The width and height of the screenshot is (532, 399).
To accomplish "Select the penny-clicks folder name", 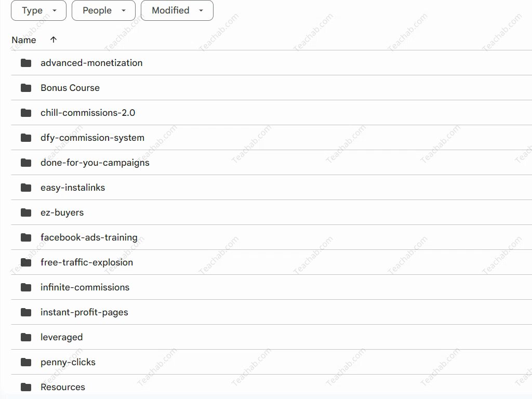I will [x=68, y=362].
